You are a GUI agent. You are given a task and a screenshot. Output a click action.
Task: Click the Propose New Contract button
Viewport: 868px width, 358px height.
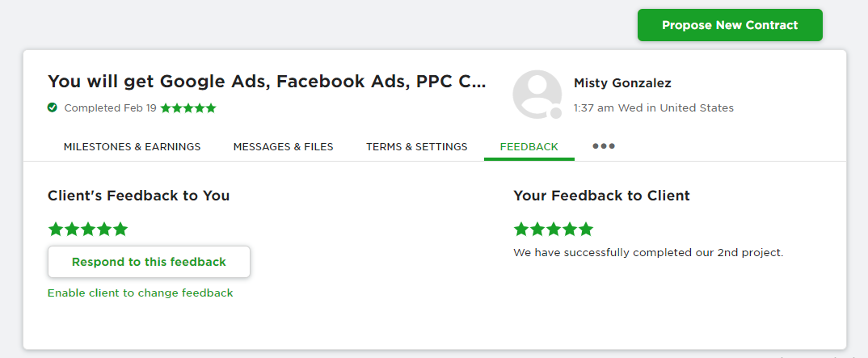(729, 25)
